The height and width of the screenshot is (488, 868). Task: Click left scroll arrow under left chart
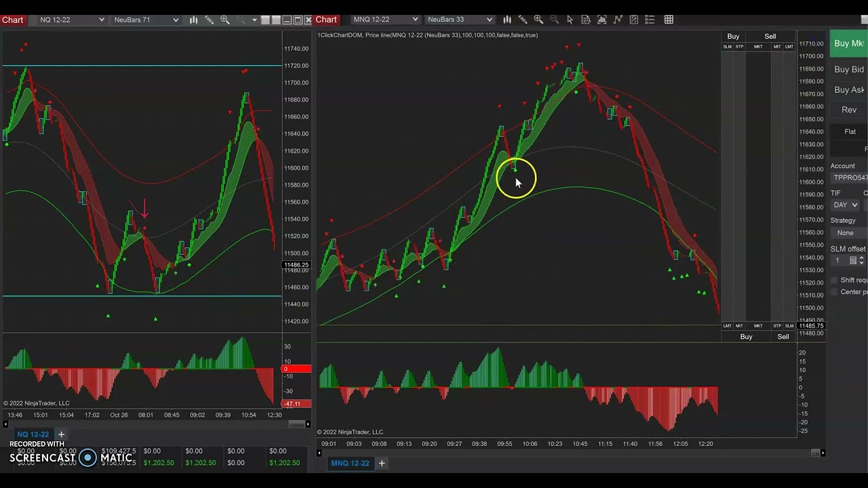pos(5,424)
